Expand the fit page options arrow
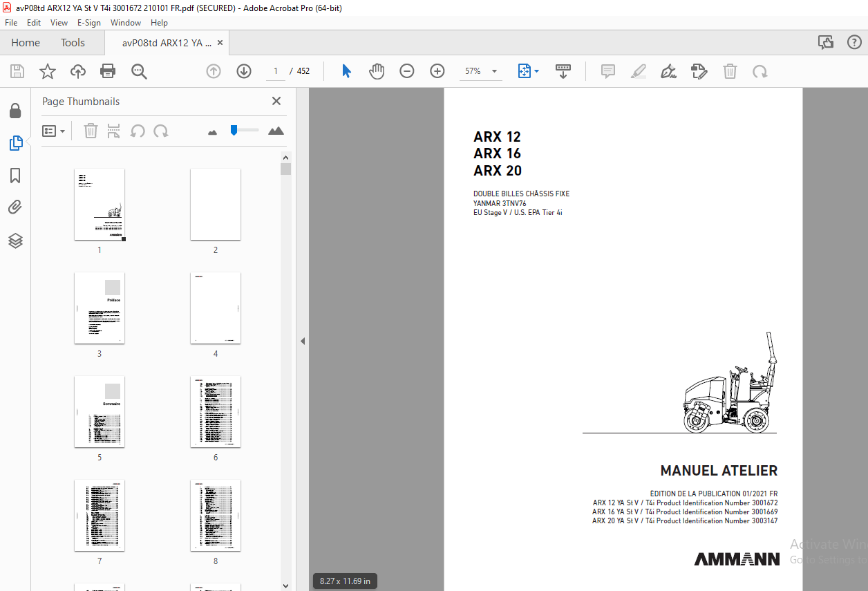Screen dimensions: 868x591 [537, 71]
